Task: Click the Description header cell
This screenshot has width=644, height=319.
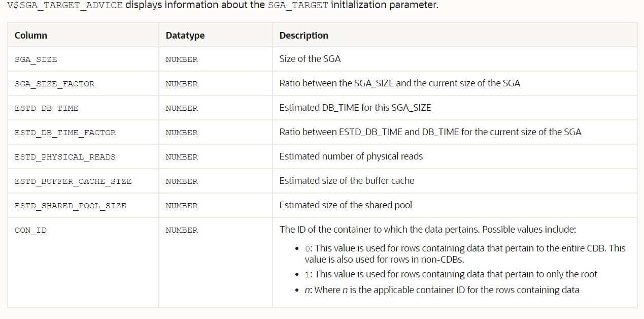Action: click(455, 35)
